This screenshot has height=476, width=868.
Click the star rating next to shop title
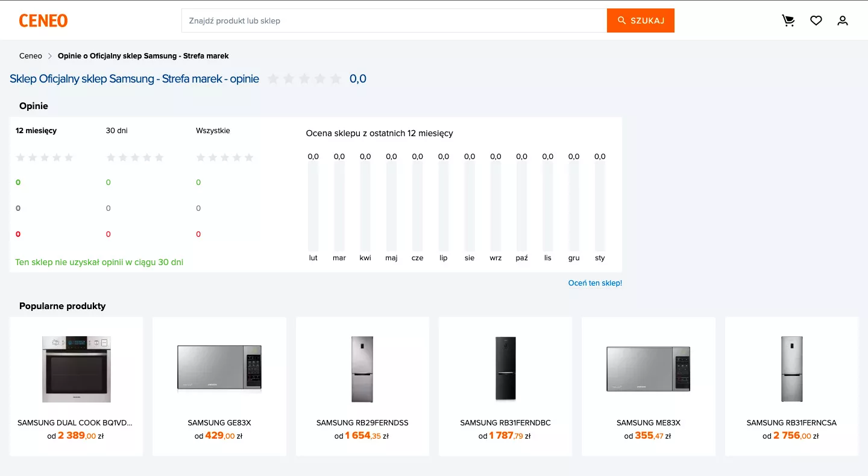pos(304,79)
